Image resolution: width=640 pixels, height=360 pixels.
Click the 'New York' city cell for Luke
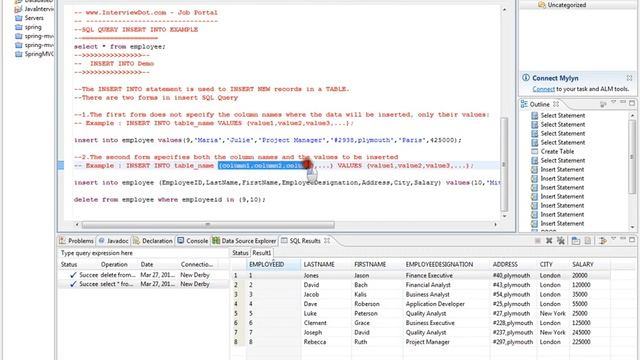click(552, 313)
